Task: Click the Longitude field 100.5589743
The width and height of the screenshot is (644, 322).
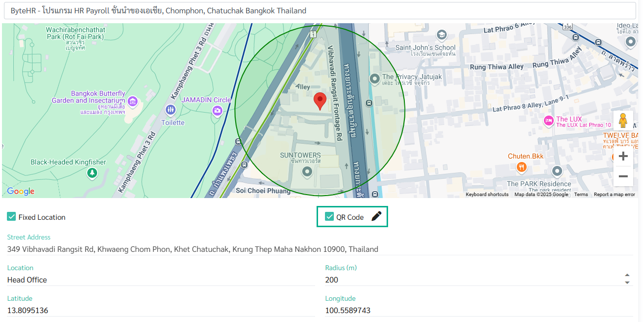Action: [x=479, y=311]
